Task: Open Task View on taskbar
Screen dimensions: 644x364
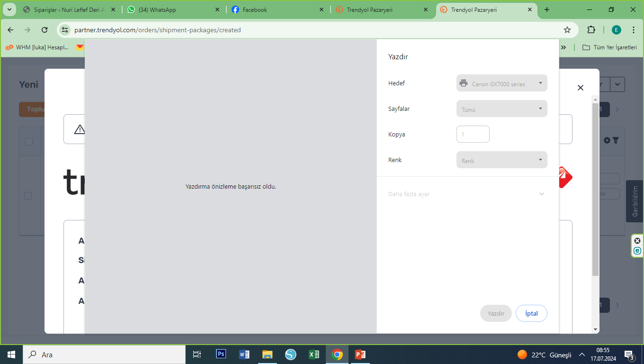Action: [x=197, y=355]
